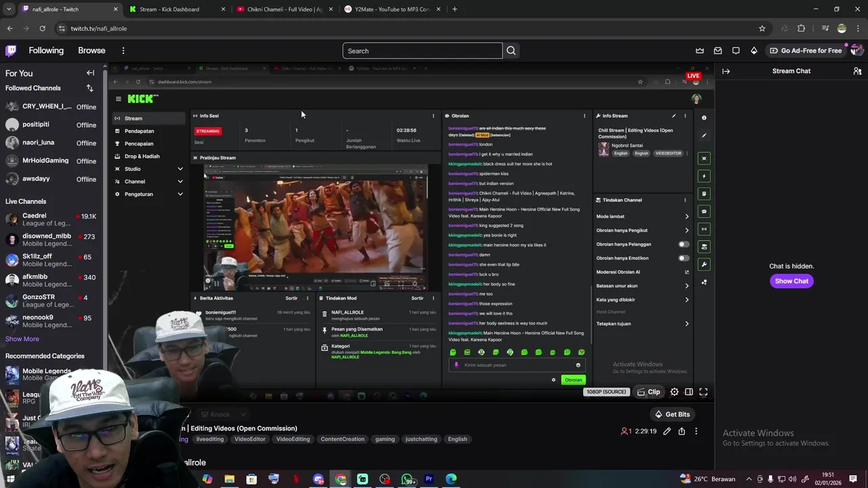
Task: Open the Chrome extensions puzzle icon
Action: [x=802, y=28]
